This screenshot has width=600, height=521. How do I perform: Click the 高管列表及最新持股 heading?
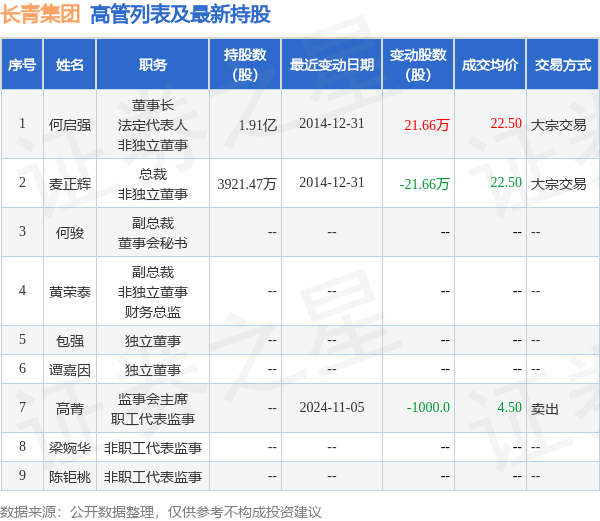180,14
